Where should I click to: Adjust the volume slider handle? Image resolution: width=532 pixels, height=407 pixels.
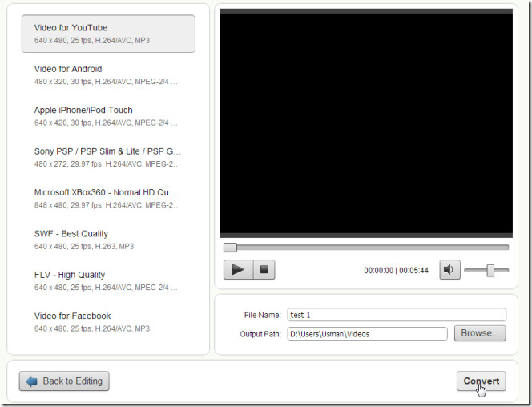[x=490, y=270]
